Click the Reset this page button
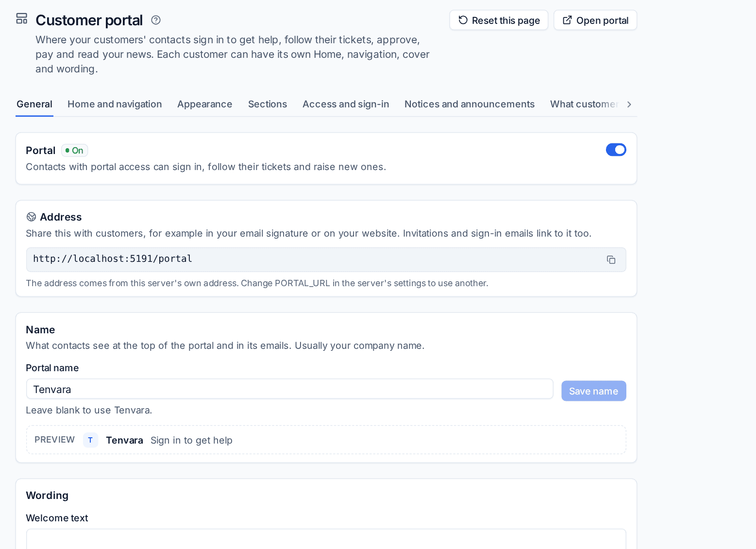 coord(499,20)
